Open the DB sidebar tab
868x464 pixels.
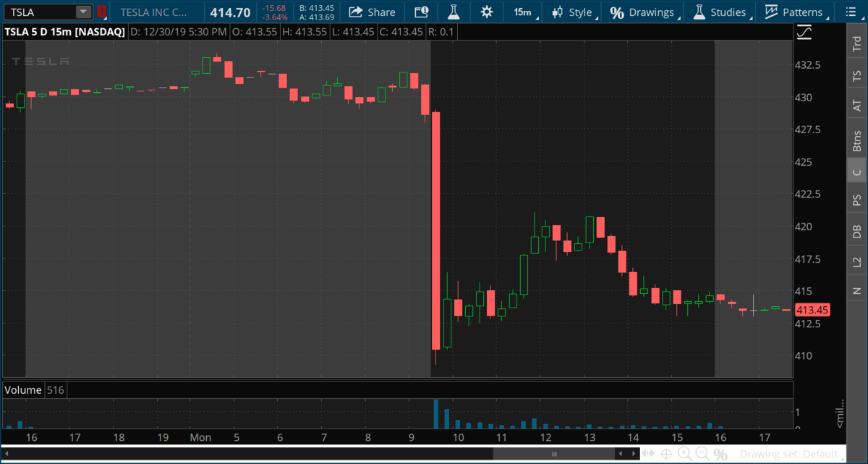tap(857, 232)
